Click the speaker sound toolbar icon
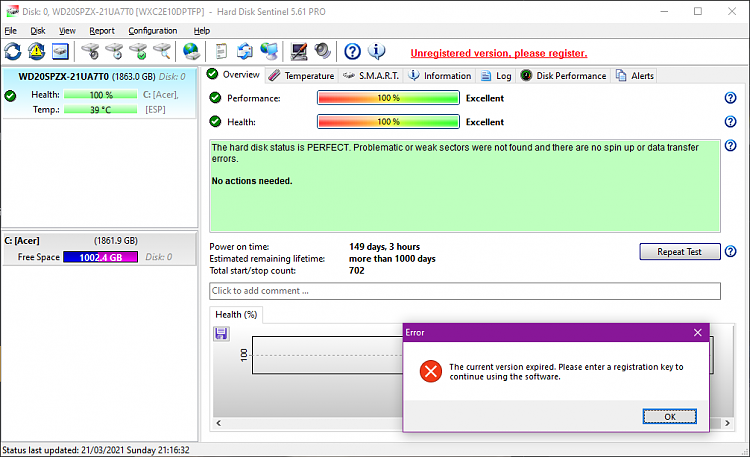Viewport: 750px width, 457px height. point(323,51)
